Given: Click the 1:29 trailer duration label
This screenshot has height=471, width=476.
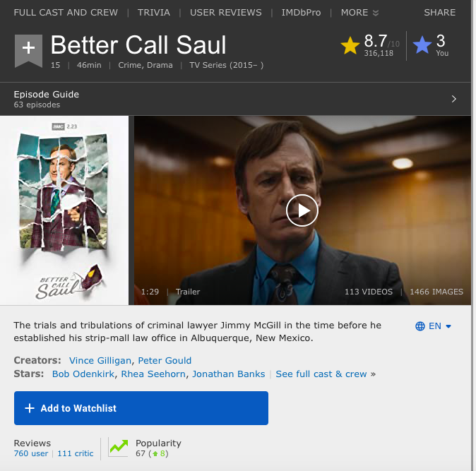Looking at the screenshot, I should (150, 292).
